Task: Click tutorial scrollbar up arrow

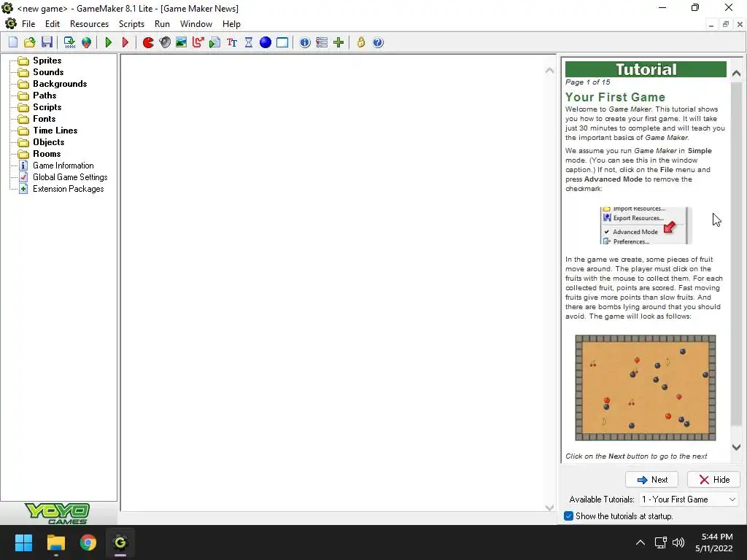Action: 736,74
